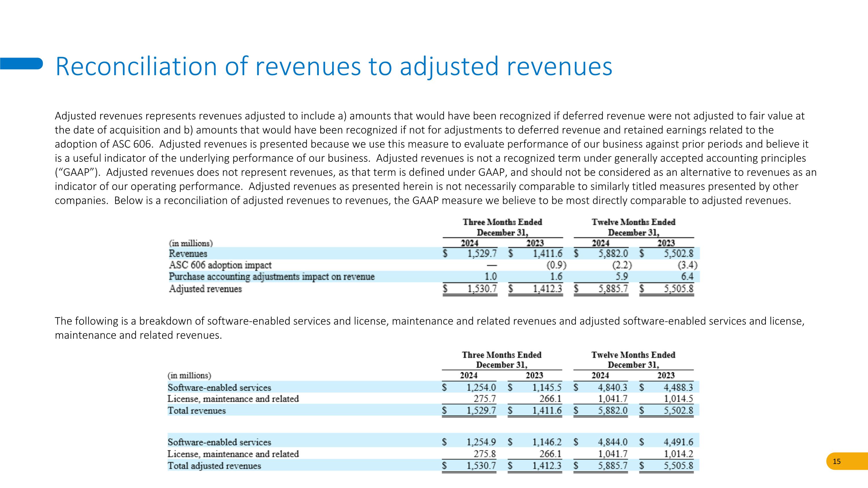Click the blue rounded bar beside the title
Viewport: 868px width, 488px height.
(21, 63)
